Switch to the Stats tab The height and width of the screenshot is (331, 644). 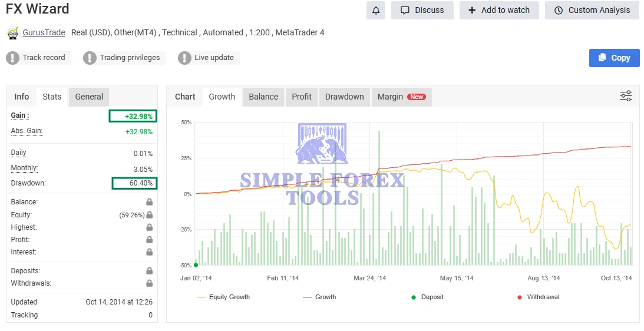pos(52,97)
